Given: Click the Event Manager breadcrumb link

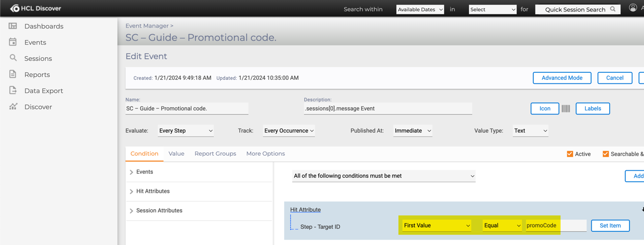Looking at the screenshot, I should click(x=147, y=26).
